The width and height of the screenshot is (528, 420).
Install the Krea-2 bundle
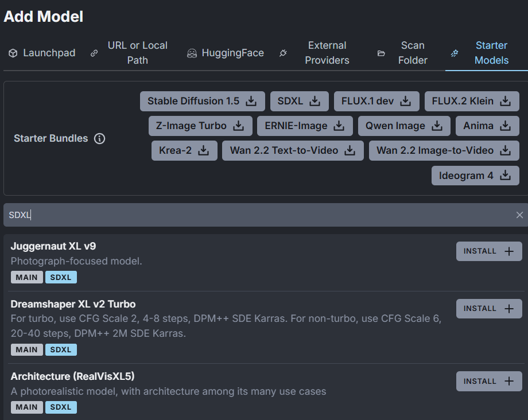click(184, 150)
